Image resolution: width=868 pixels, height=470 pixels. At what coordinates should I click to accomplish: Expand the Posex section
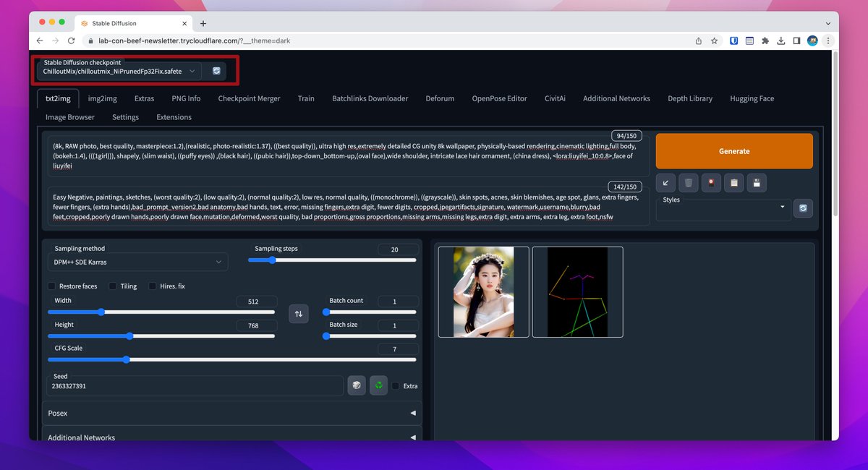(x=231, y=413)
